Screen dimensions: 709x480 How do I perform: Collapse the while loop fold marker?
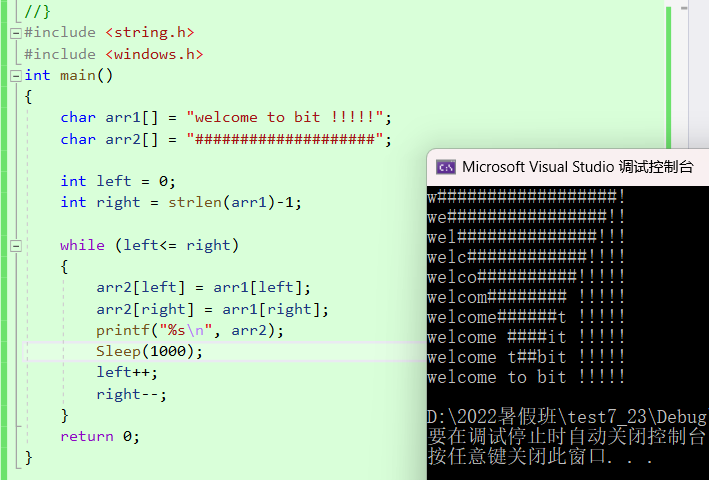[x=15, y=246]
